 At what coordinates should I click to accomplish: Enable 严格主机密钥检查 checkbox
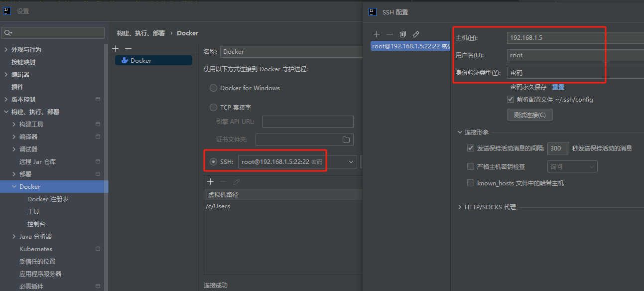[x=470, y=166]
